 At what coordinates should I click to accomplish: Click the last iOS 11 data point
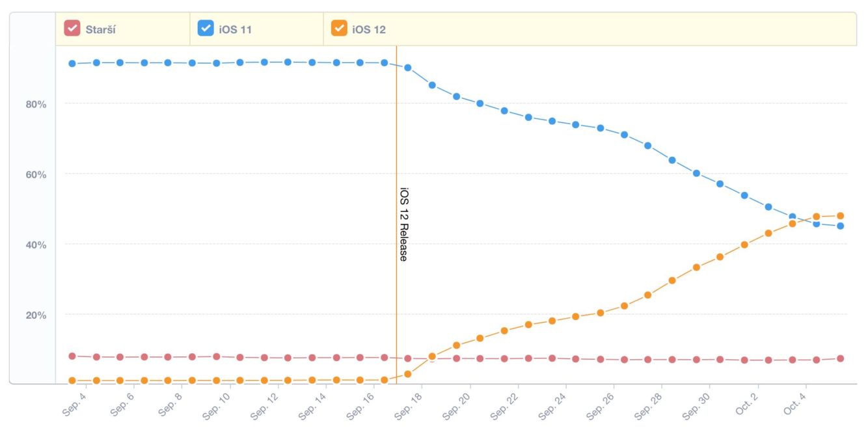pyautogui.click(x=840, y=226)
